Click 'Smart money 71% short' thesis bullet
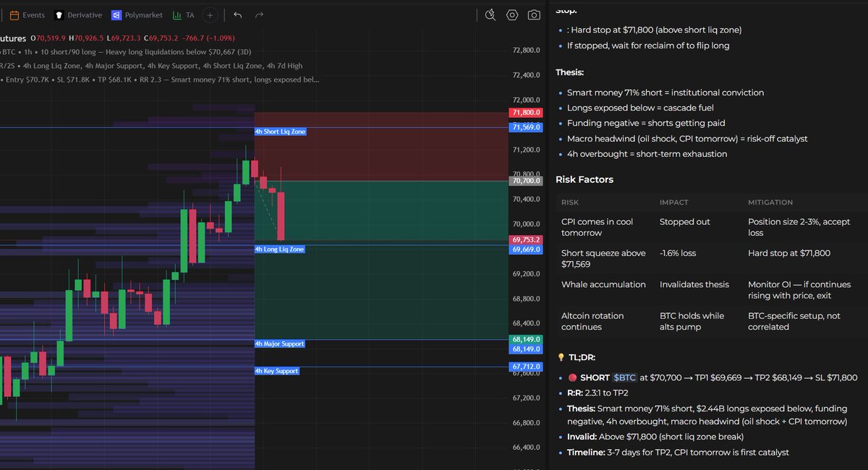The height and width of the screenshot is (470, 868). 665,93
